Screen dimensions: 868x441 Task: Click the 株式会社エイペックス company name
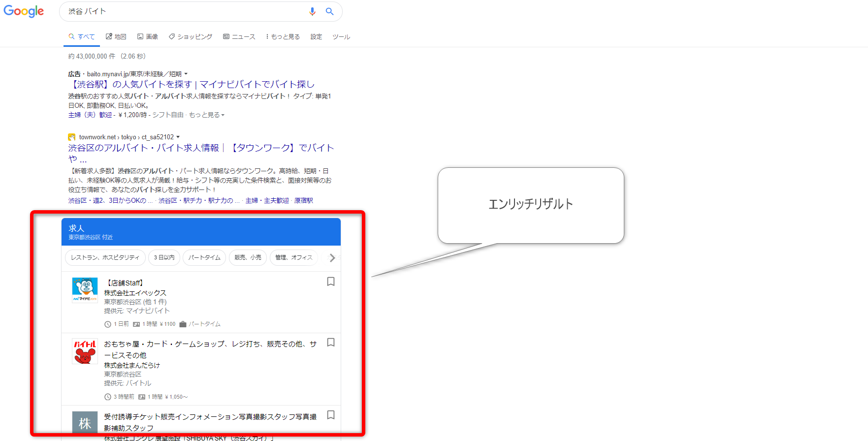[x=135, y=293]
